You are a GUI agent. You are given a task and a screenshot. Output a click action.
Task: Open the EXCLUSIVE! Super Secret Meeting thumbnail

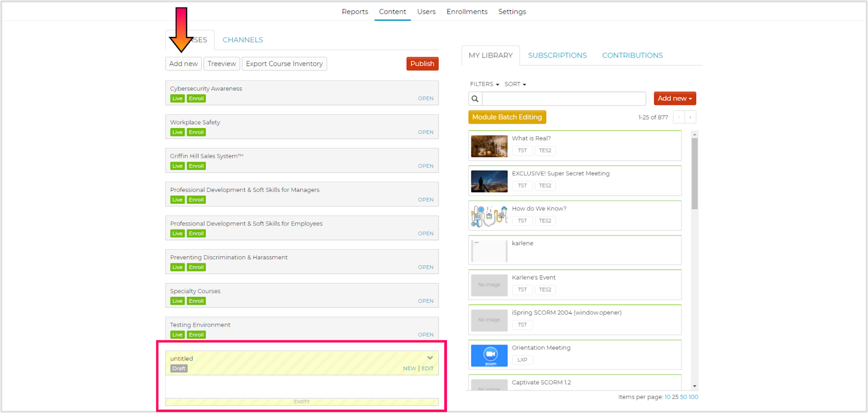pyautogui.click(x=489, y=181)
